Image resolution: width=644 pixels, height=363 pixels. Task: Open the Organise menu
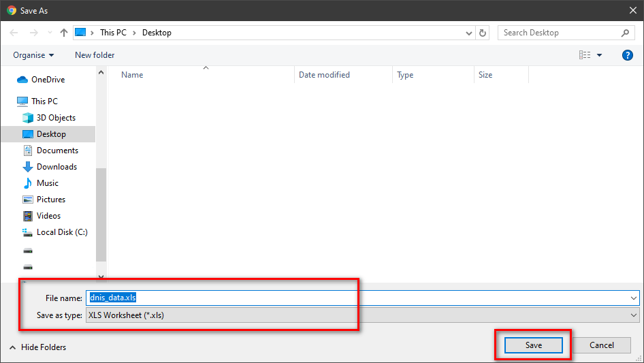point(33,55)
